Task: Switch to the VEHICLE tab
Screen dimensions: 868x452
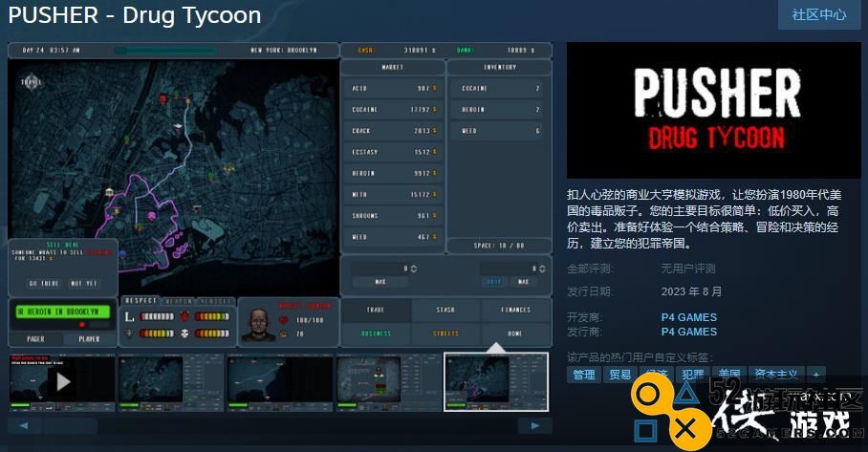Action: tap(215, 301)
